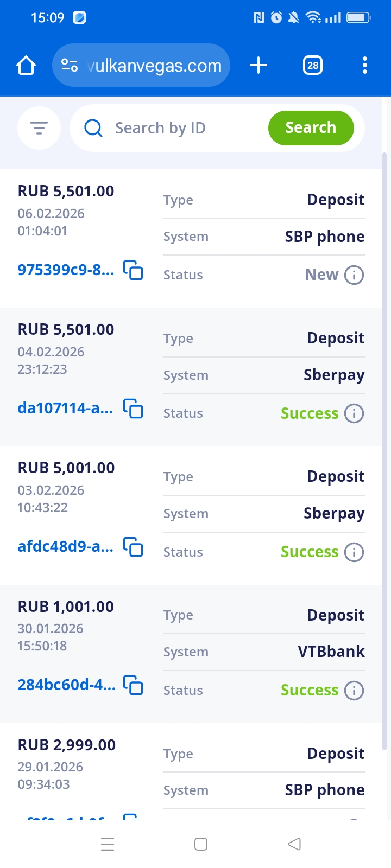Image resolution: width=391 pixels, height=868 pixels.
Task: Open the tab switcher showing 28 tabs
Action: 313,66
